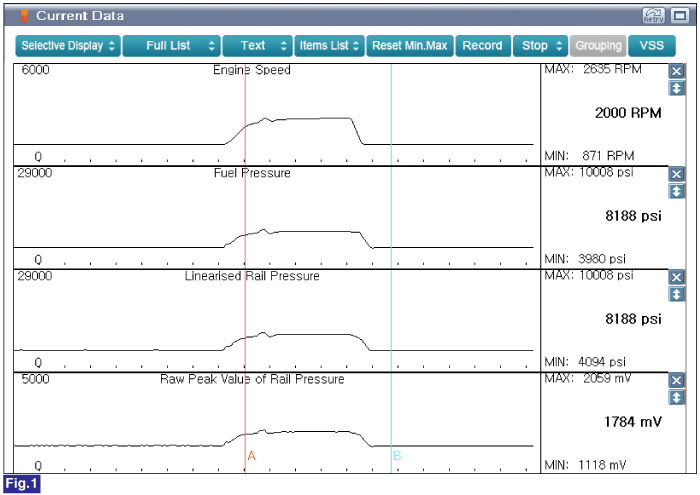Viewport: 700px width, 495px height.
Task: Click MIN 1118 mV reading
Action: coord(585,465)
